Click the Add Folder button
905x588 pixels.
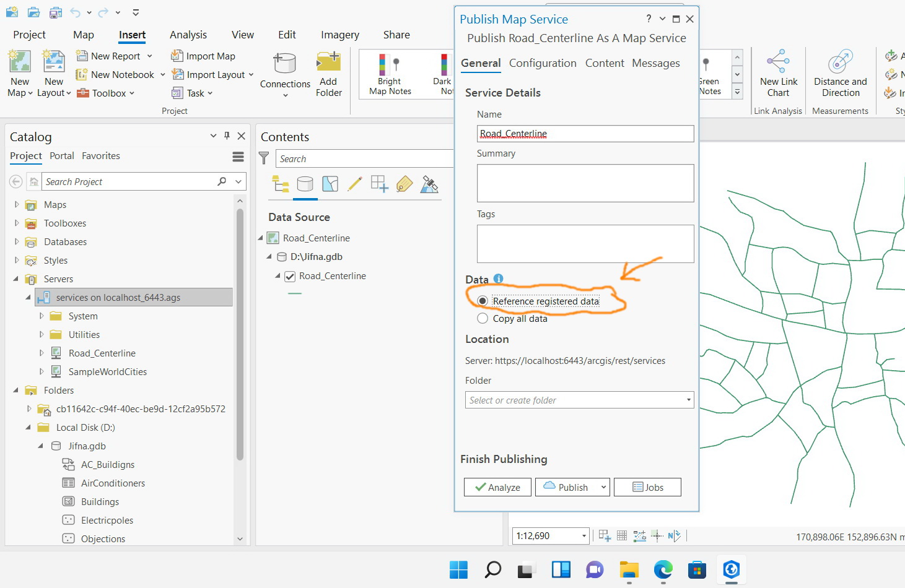pyautogui.click(x=328, y=73)
